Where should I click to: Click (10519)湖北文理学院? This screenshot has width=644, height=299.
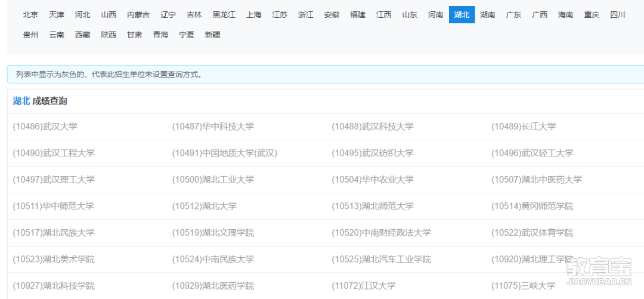coord(213,233)
